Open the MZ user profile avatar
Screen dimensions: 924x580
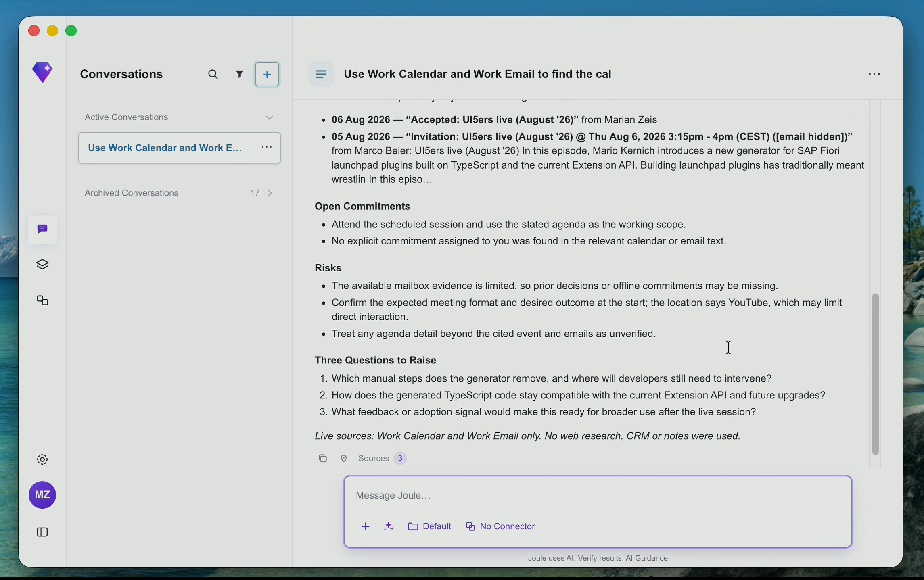tap(42, 495)
